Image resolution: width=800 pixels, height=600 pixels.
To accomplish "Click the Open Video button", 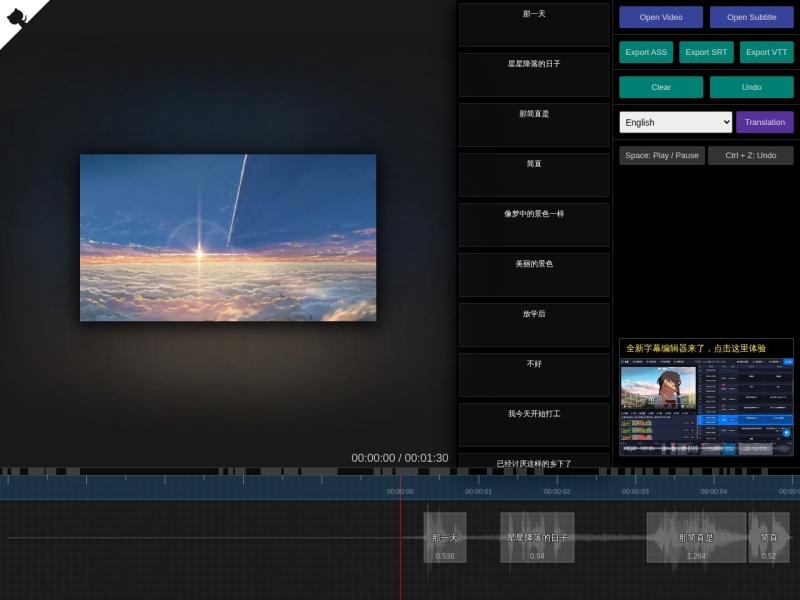I will (661, 17).
